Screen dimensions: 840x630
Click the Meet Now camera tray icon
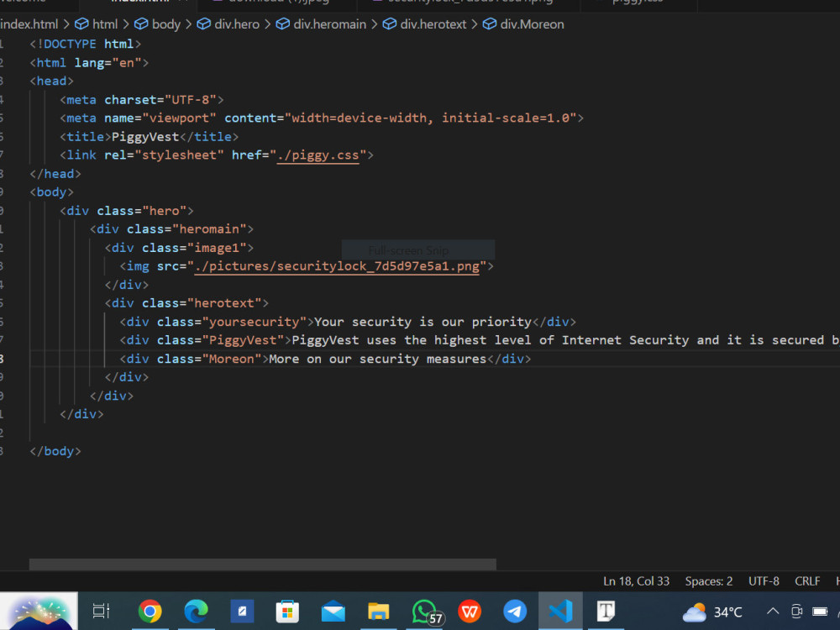click(796, 612)
